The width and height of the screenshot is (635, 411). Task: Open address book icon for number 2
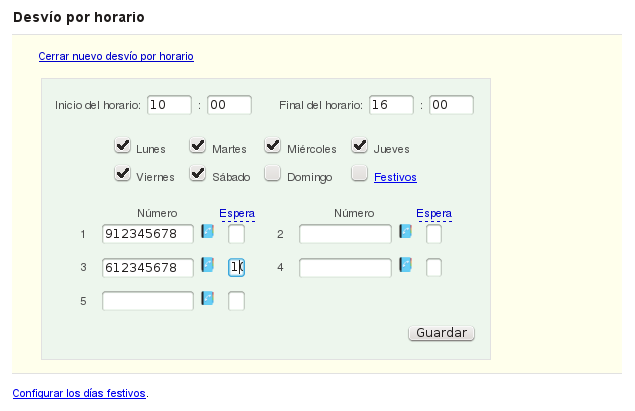(x=406, y=232)
